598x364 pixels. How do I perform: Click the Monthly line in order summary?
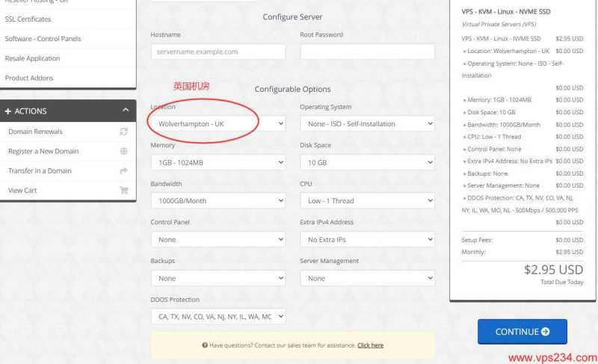click(x=522, y=252)
